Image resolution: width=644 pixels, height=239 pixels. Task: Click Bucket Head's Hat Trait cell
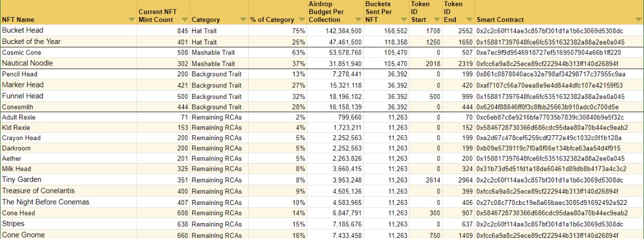tap(219, 31)
